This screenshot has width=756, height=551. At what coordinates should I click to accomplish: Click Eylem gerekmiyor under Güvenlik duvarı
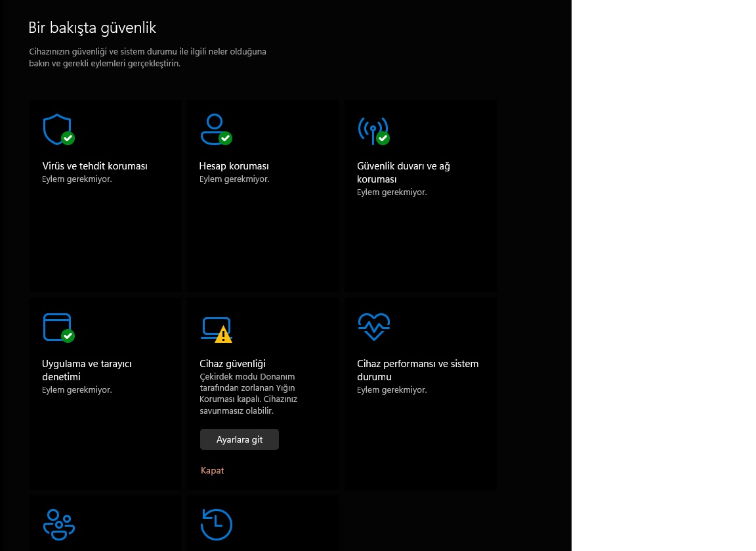[x=392, y=192]
